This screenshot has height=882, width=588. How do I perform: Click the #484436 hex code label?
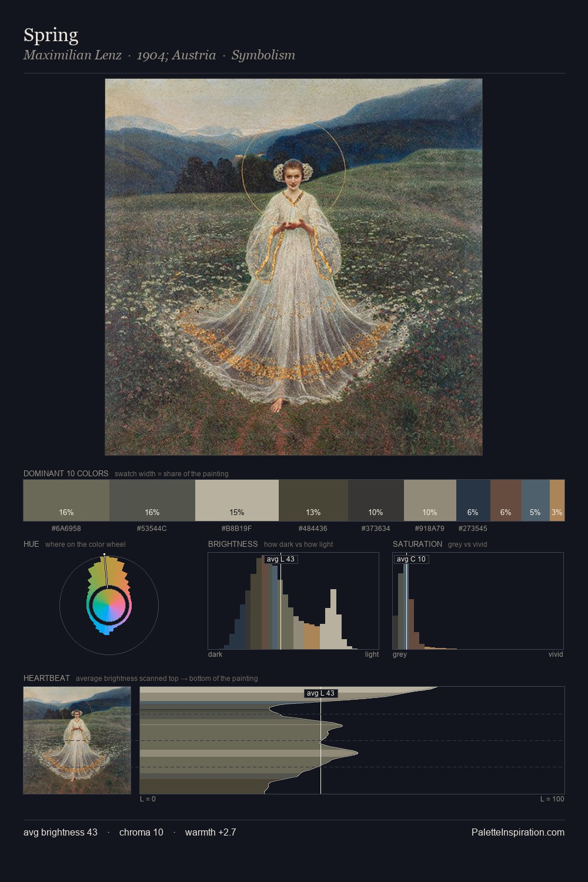[x=313, y=529]
